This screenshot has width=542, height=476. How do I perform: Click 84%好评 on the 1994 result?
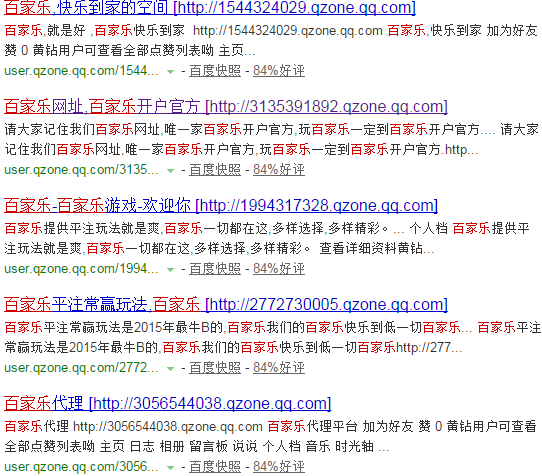pos(279,269)
